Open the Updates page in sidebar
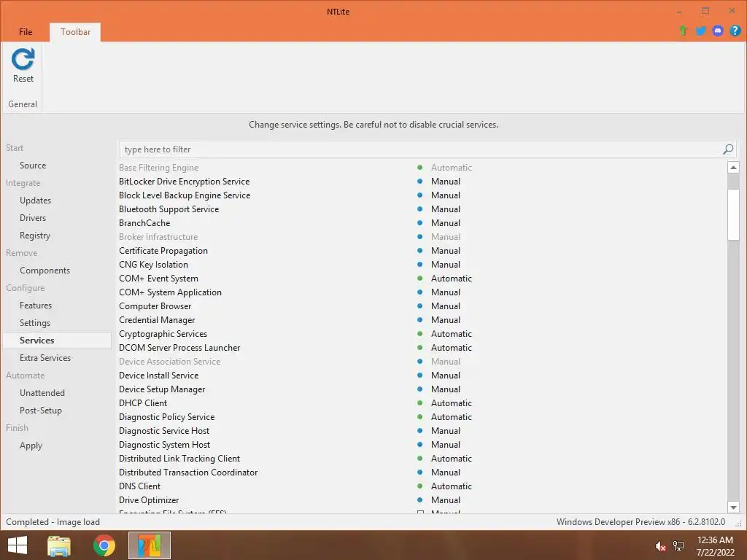The width and height of the screenshot is (747, 560). coord(35,201)
